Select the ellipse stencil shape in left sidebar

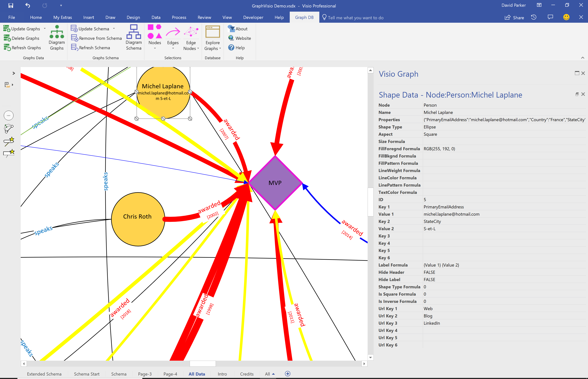9,115
